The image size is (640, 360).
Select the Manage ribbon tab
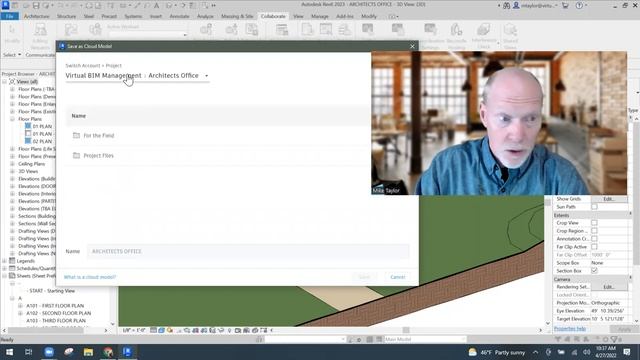320,16
